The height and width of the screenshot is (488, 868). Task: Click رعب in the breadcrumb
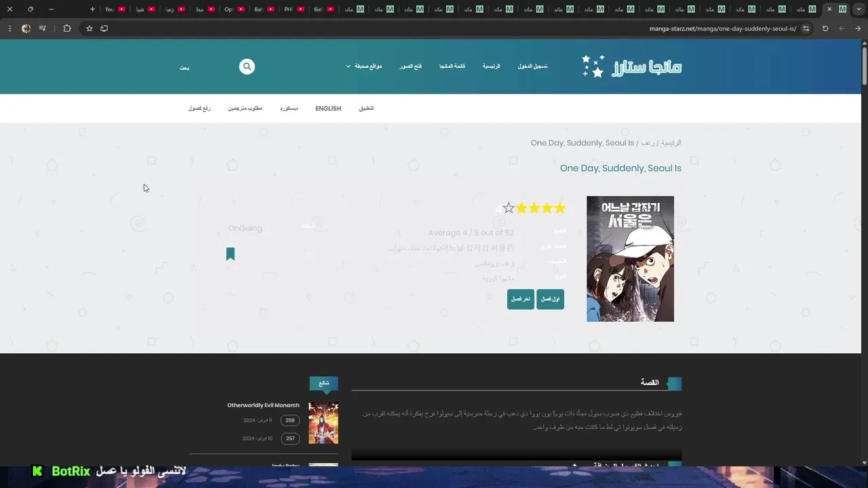[x=648, y=143]
